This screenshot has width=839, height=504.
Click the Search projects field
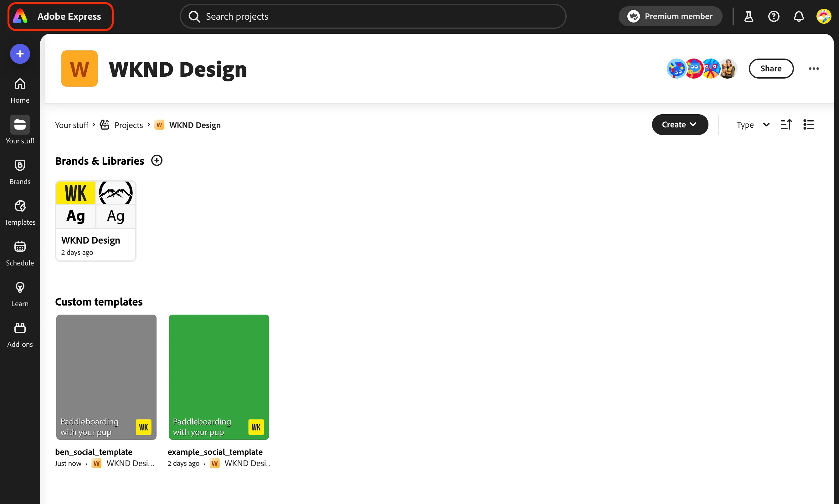point(373,16)
